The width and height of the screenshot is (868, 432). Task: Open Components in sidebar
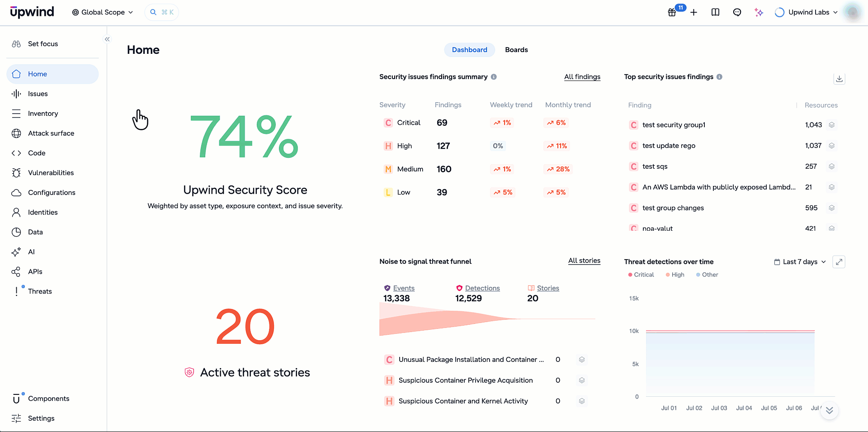click(53, 399)
